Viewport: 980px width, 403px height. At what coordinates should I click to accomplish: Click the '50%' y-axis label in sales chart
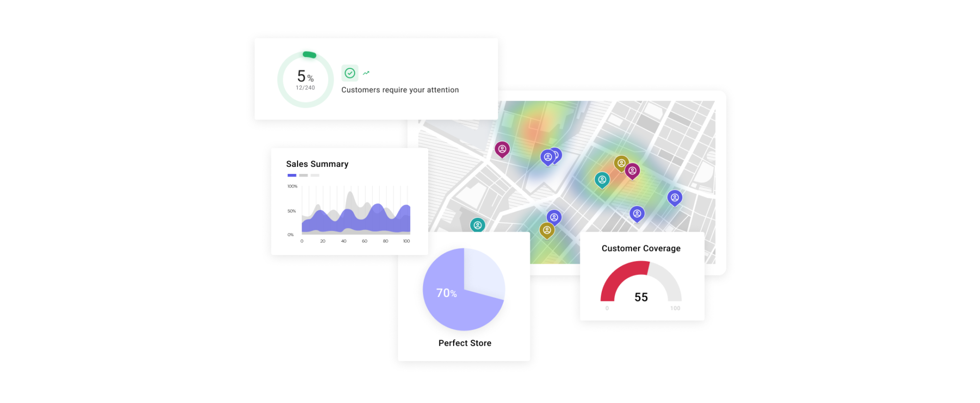click(x=291, y=211)
